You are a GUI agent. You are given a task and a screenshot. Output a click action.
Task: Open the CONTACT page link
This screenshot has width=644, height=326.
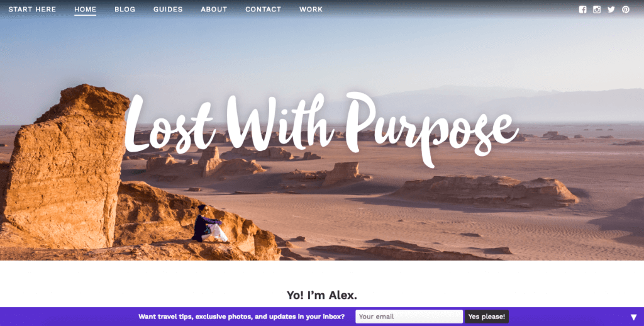click(x=264, y=9)
